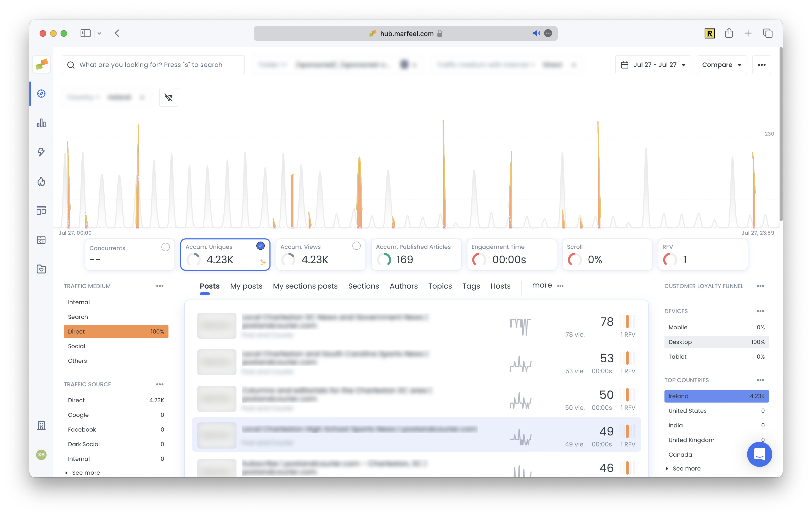
Task: Expand See more under Traffic Source
Action: [x=86, y=473]
